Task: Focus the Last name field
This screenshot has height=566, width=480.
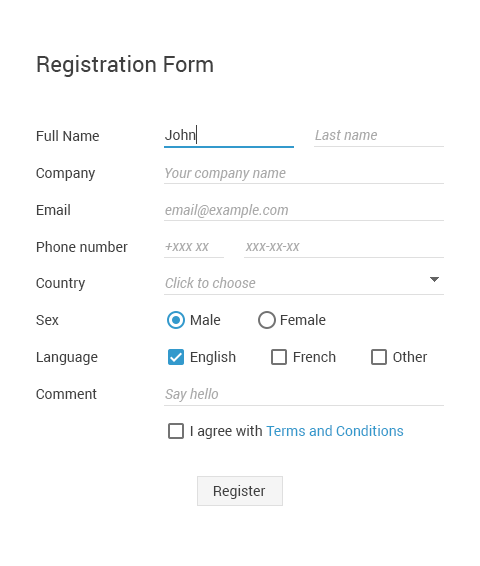Action: click(379, 135)
